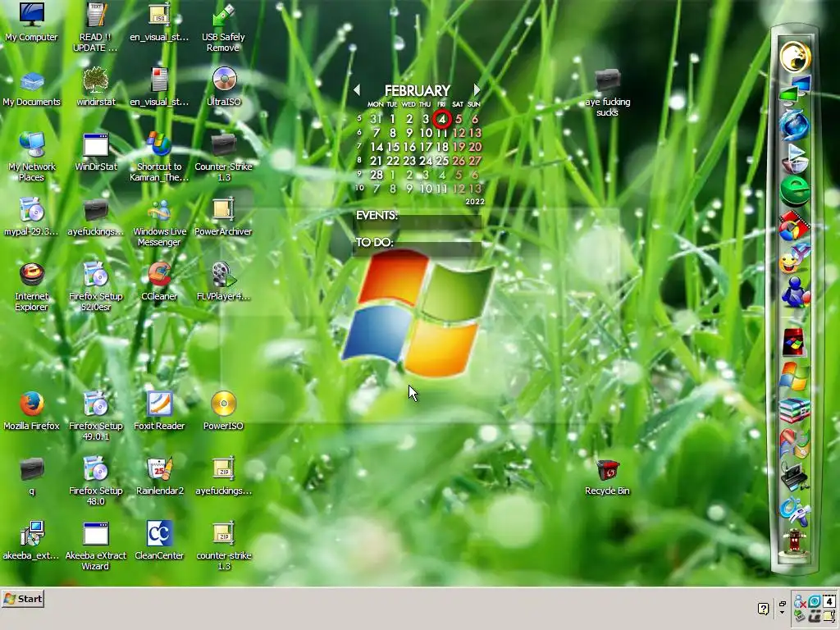Launch the WinRAR stacked-books icon in the dock
The width and height of the screenshot is (840, 630).
pos(794,411)
